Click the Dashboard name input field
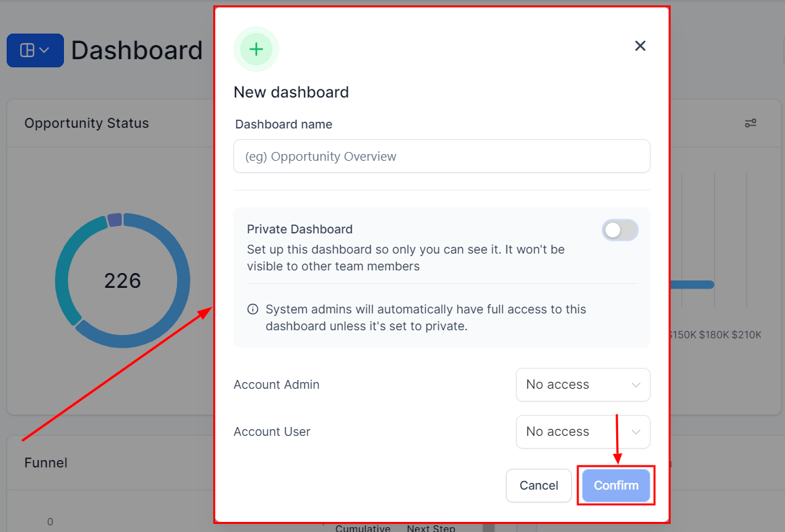785x532 pixels. [442, 156]
